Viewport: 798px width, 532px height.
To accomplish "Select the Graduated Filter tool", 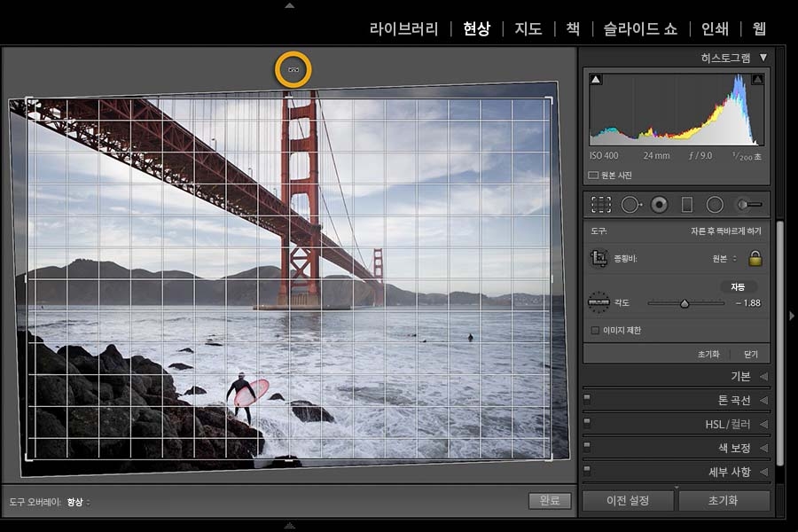I will coord(687,205).
